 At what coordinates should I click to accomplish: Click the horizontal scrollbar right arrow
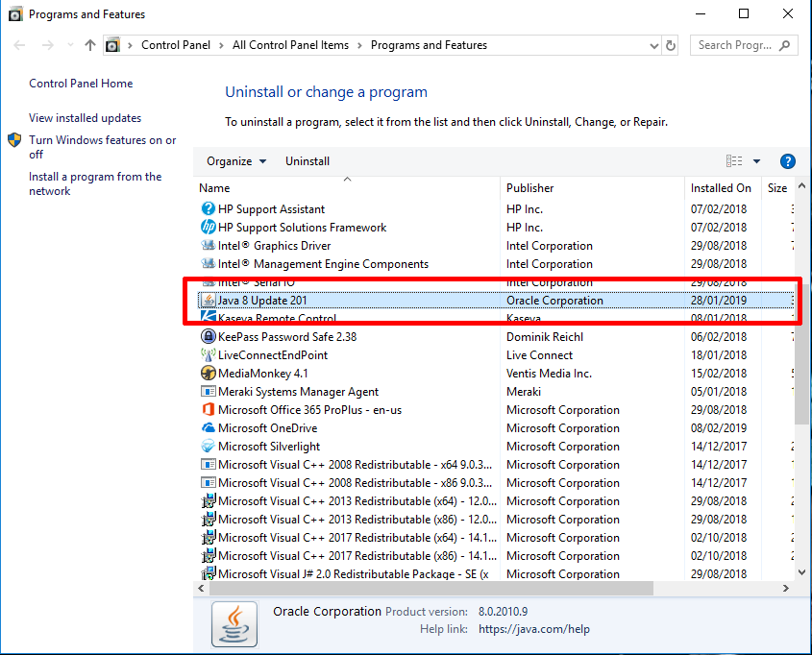point(786,589)
